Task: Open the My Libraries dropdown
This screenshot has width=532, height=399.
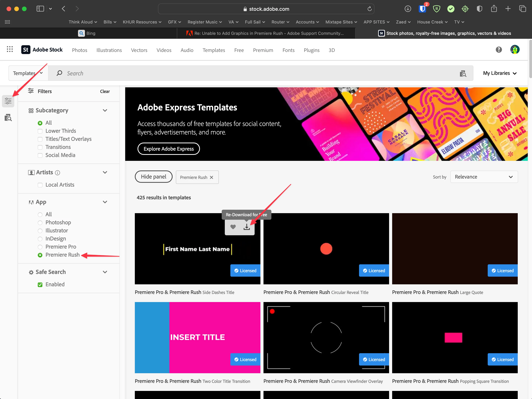Action: tap(499, 73)
